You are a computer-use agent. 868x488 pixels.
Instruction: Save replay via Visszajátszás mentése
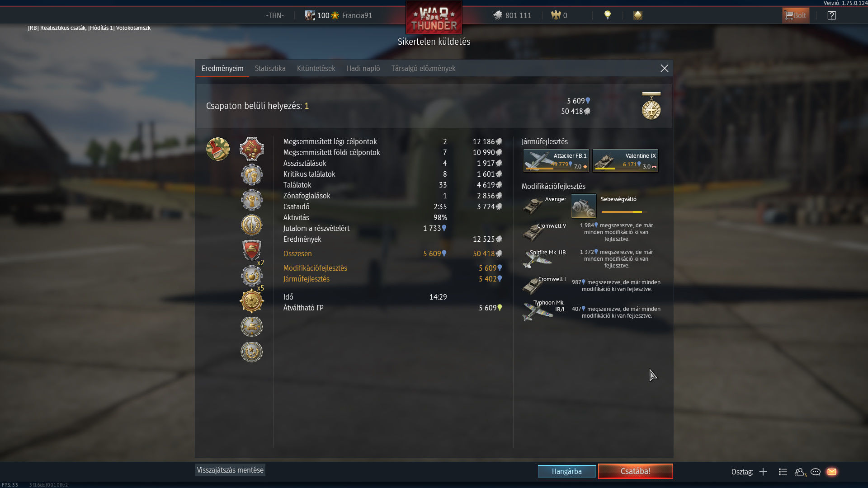[x=230, y=470]
